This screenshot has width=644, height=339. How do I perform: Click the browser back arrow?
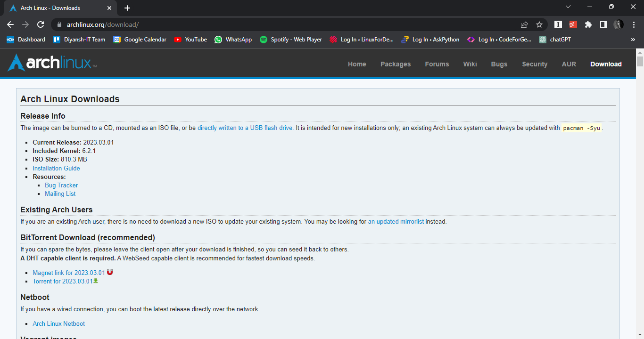[10, 24]
